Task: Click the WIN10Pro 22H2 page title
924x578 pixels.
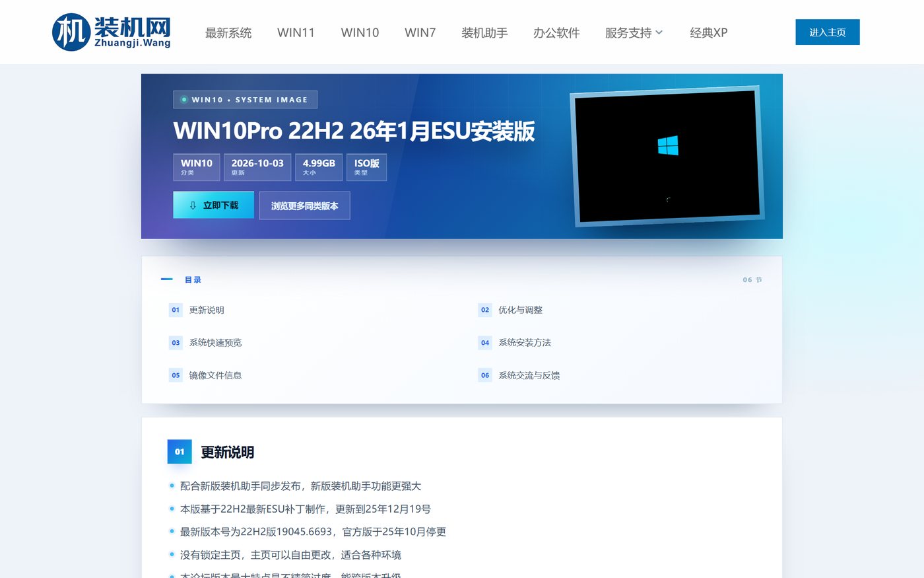Action: point(354,131)
